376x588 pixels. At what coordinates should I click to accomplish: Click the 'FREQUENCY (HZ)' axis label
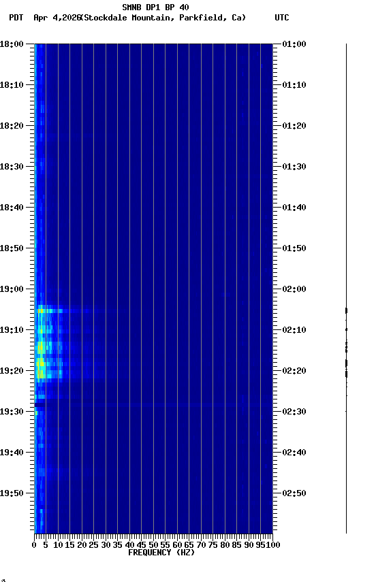[x=161, y=553]
